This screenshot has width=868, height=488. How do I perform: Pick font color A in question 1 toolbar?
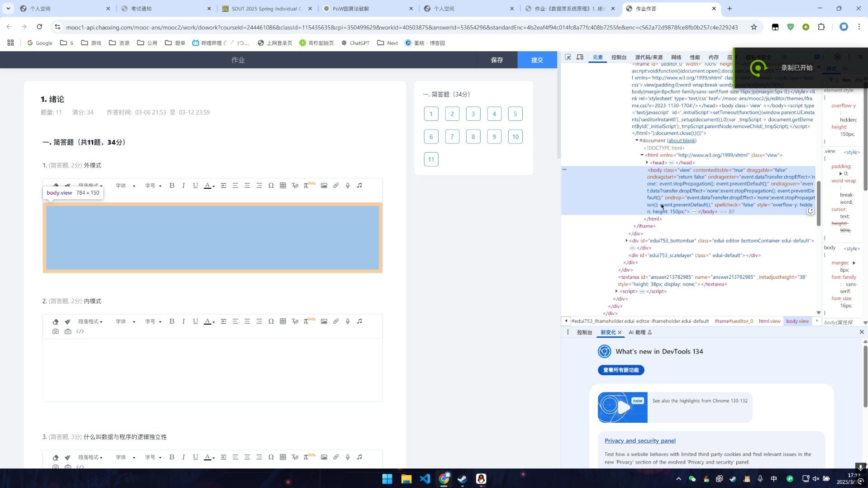[x=208, y=186]
